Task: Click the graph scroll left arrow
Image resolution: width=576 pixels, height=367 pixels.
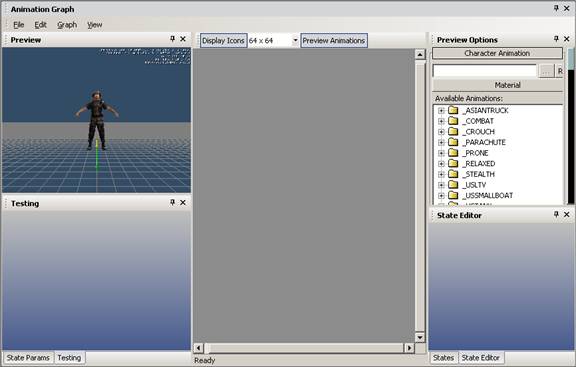Action: [198, 348]
